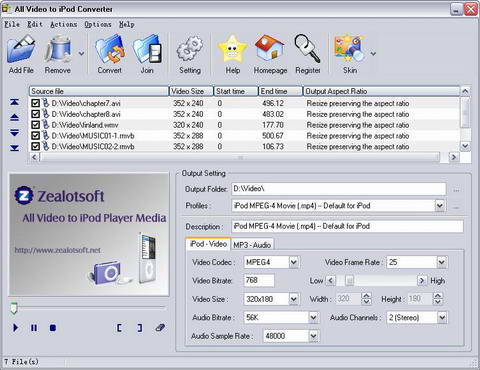
Task: Click the Add File toolbar icon
Action: (x=21, y=49)
